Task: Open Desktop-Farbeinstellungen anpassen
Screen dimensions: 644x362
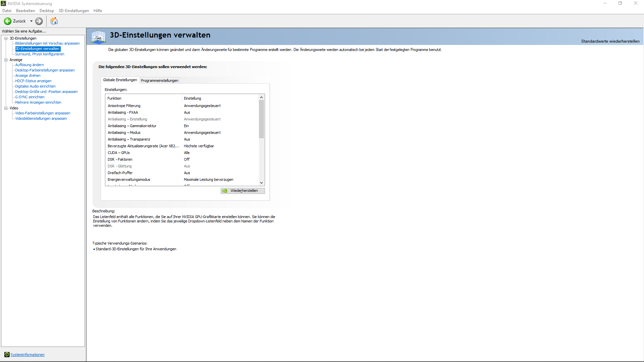Action: click(45, 70)
